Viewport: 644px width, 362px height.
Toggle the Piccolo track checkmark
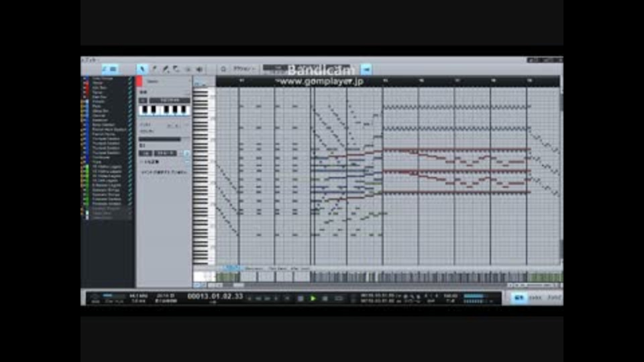(130, 101)
